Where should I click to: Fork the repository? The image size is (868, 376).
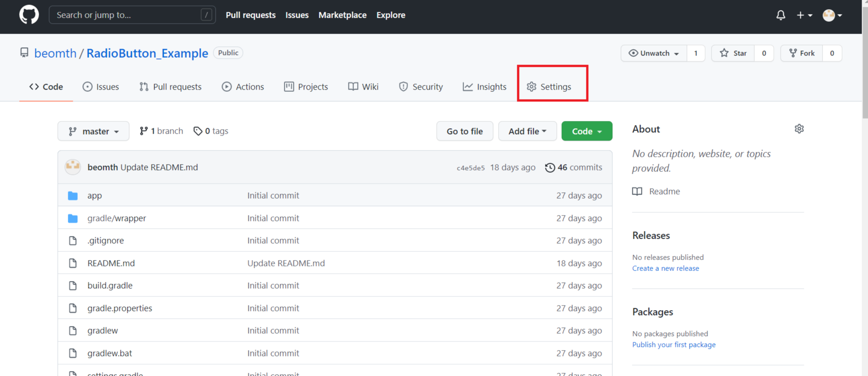click(802, 53)
